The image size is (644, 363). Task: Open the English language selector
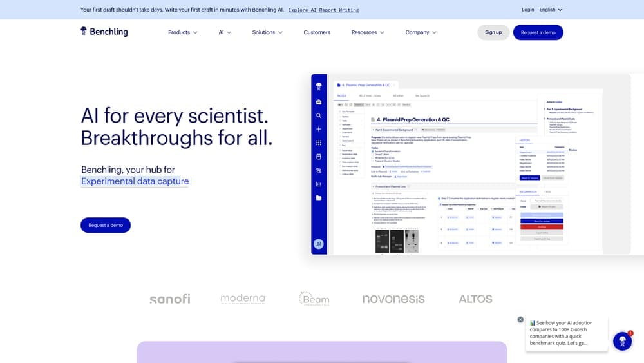pos(551,10)
